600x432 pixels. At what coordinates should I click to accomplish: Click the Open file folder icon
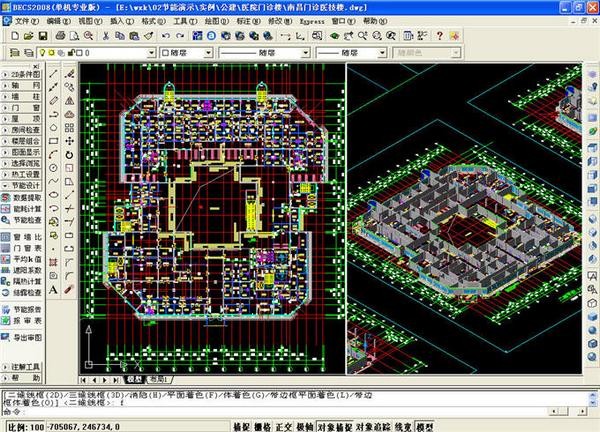28,36
